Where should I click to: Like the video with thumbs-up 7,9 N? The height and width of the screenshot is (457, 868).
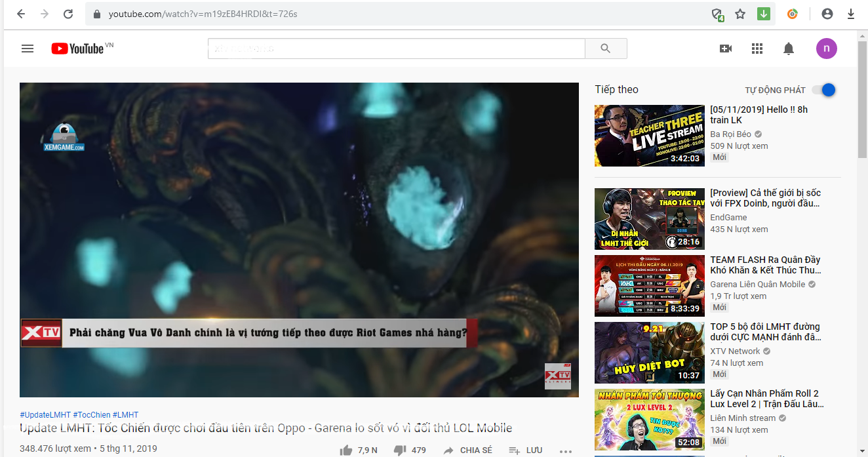(359, 450)
